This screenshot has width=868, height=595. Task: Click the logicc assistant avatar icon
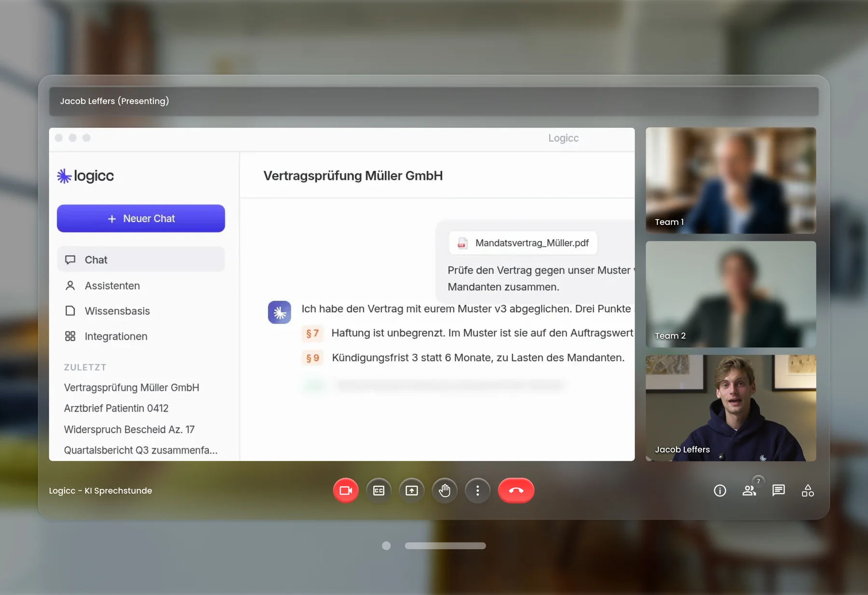280,312
